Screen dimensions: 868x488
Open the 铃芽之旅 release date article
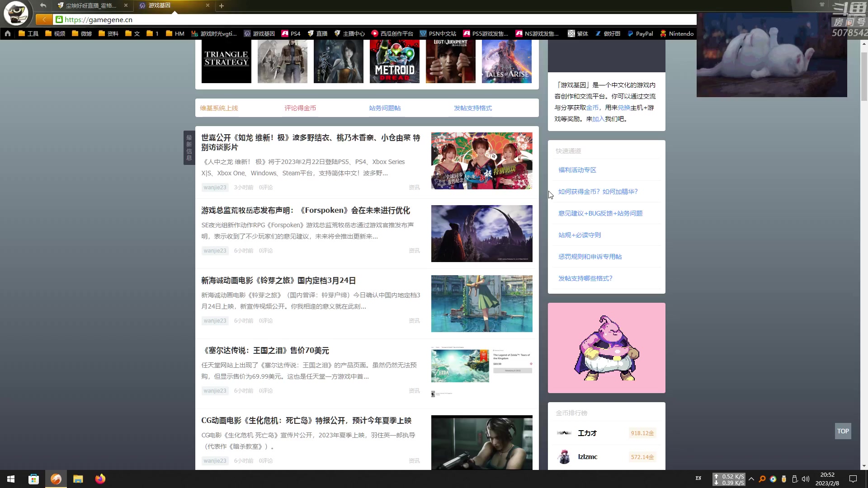(x=278, y=281)
